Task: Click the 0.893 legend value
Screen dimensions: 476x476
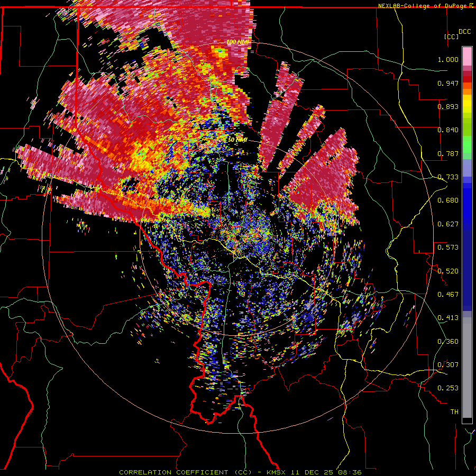Action: 448,106
